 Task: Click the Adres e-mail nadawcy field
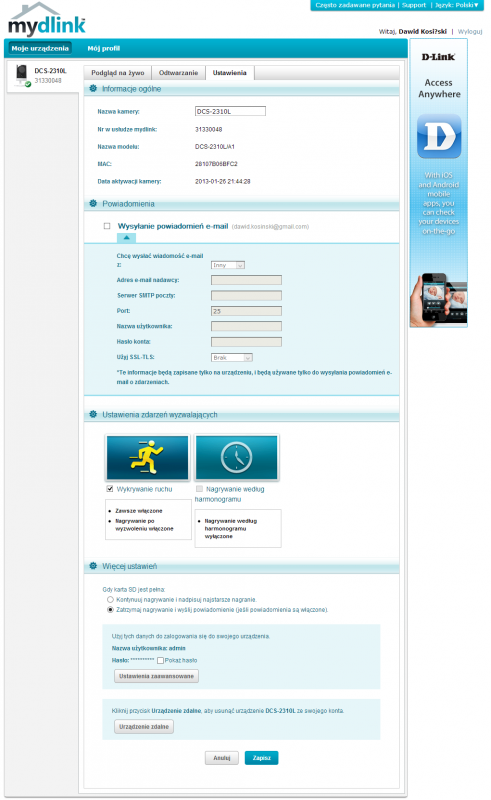(x=246, y=280)
